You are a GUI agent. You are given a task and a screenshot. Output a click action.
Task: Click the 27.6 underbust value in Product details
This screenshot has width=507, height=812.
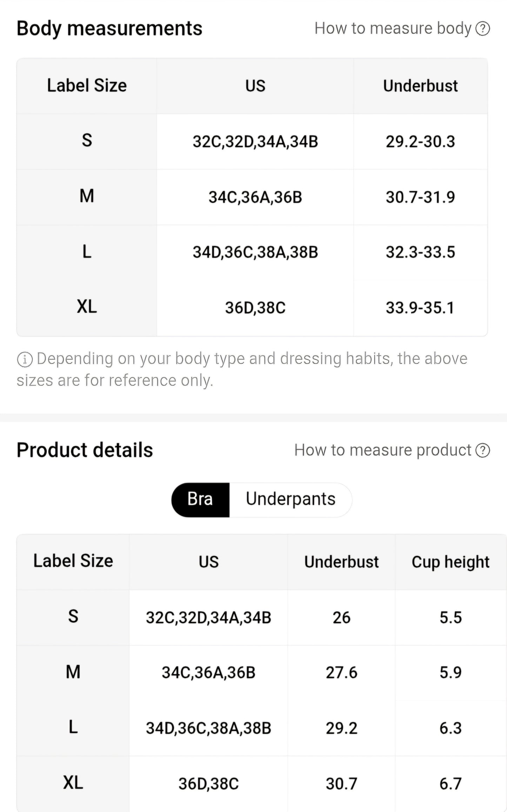point(341,673)
